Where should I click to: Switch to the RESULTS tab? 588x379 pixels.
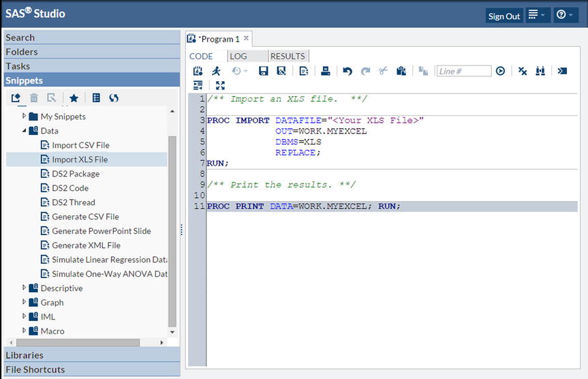click(288, 57)
